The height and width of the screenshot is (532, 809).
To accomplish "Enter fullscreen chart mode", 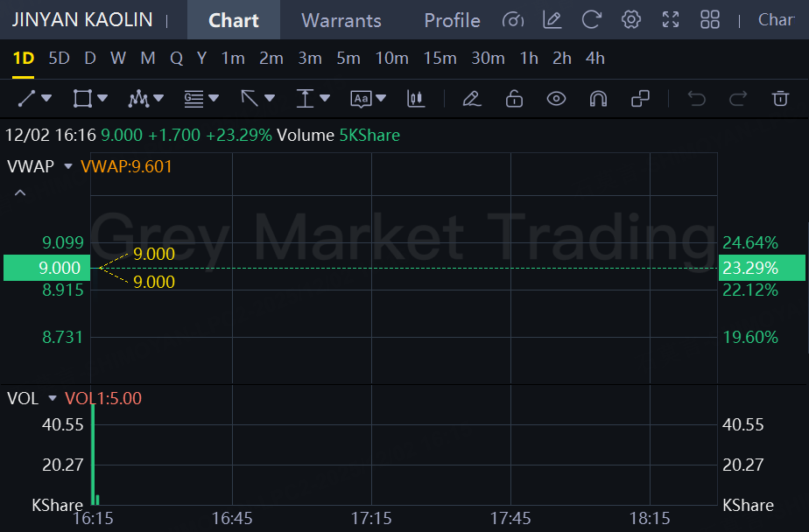I will click(671, 19).
